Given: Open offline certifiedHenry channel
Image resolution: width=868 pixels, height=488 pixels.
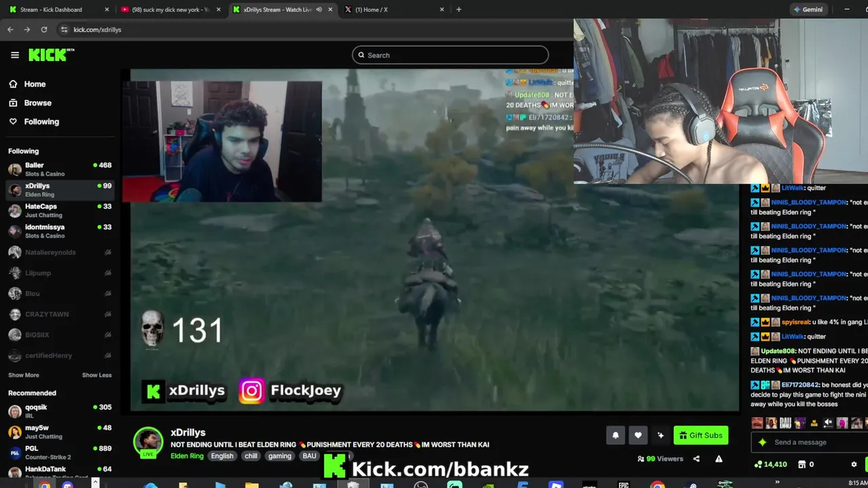Looking at the screenshot, I should pos(60,356).
